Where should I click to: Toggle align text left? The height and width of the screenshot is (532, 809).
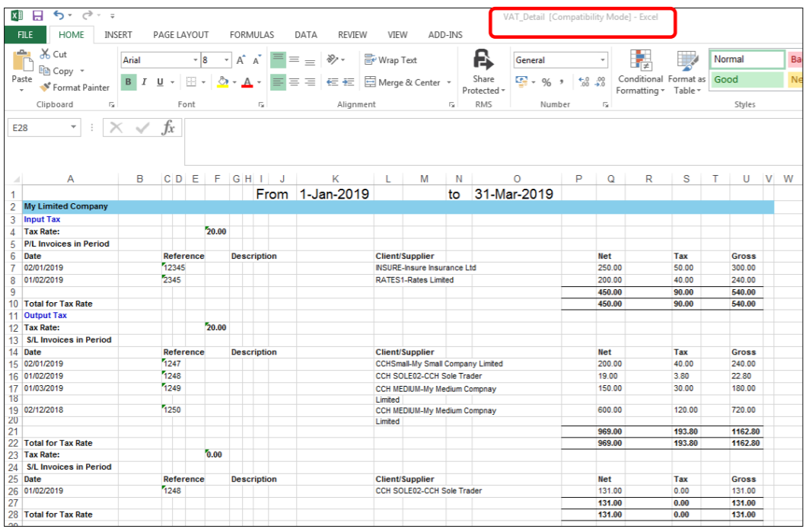pyautogui.click(x=278, y=82)
